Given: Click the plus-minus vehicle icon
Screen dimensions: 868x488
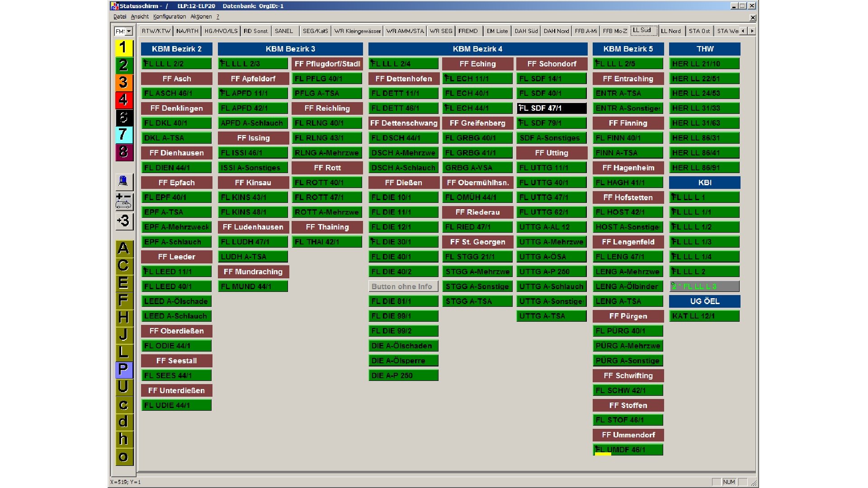Looking at the screenshot, I should 123,202.
